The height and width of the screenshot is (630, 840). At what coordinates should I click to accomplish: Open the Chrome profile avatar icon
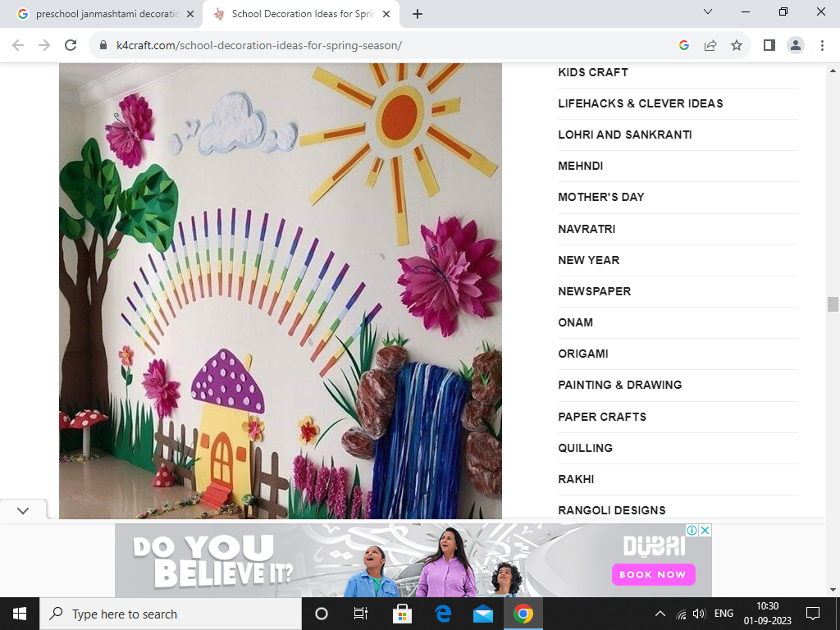point(795,45)
